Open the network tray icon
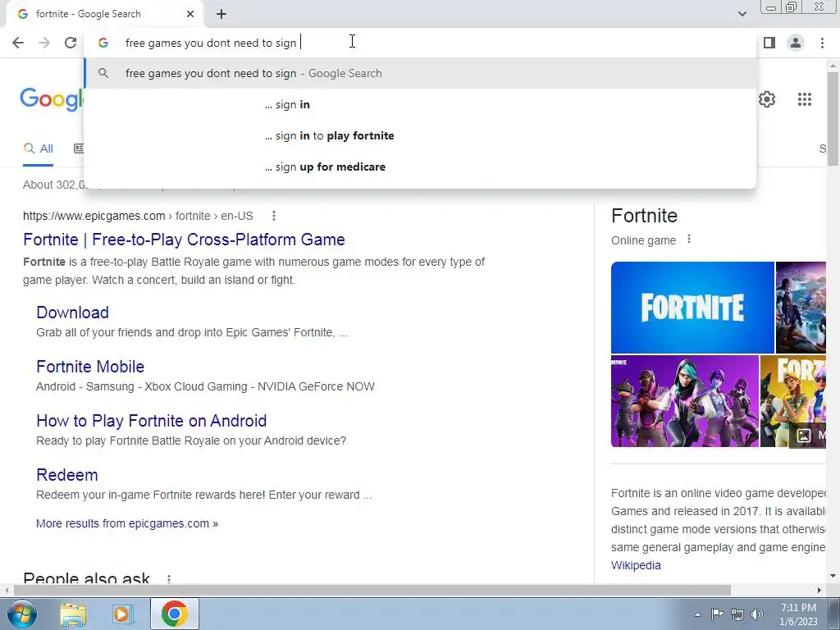This screenshot has height=630, width=840. tap(737, 614)
